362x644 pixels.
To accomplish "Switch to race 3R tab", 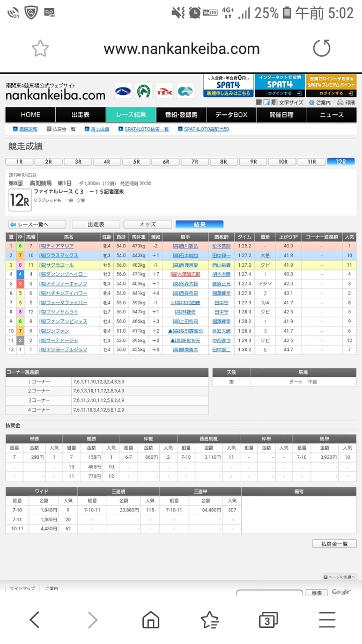I will (78, 162).
